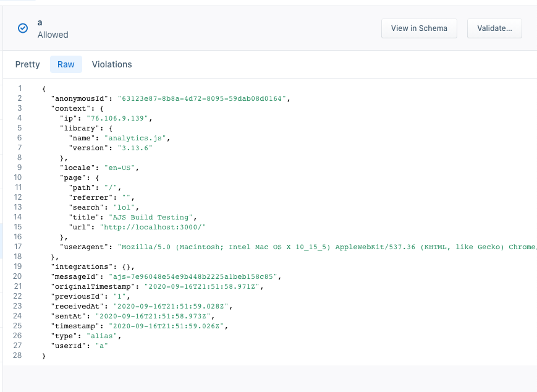Click line number 1 in the gutter
This screenshot has width=537, height=392.
[20, 88]
